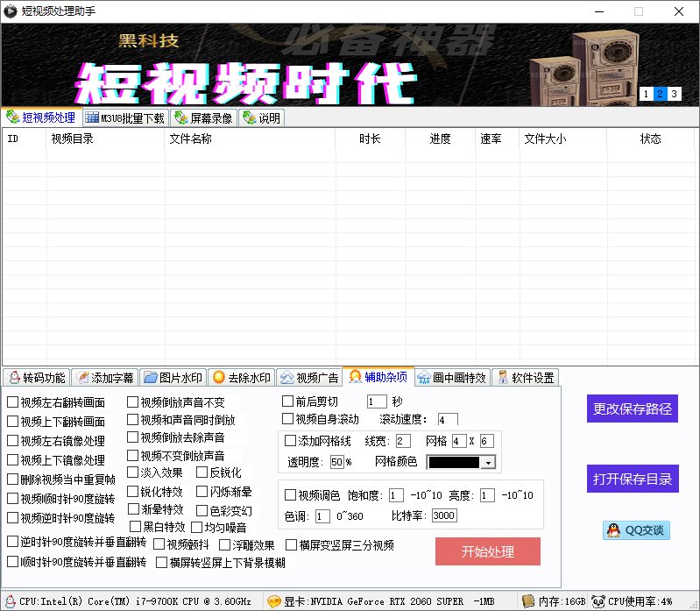Click the 画中画特效 tab icon
This screenshot has height=611, width=700.
click(x=424, y=378)
